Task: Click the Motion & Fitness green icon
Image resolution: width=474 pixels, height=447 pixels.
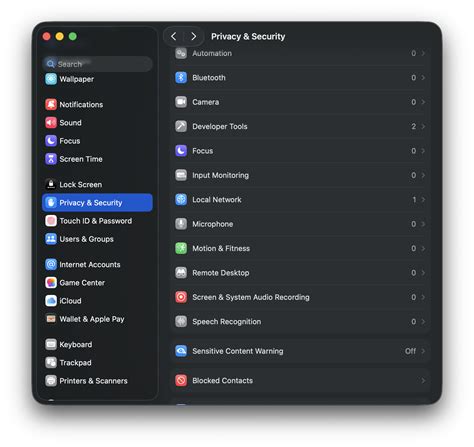Action: click(181, 248)
